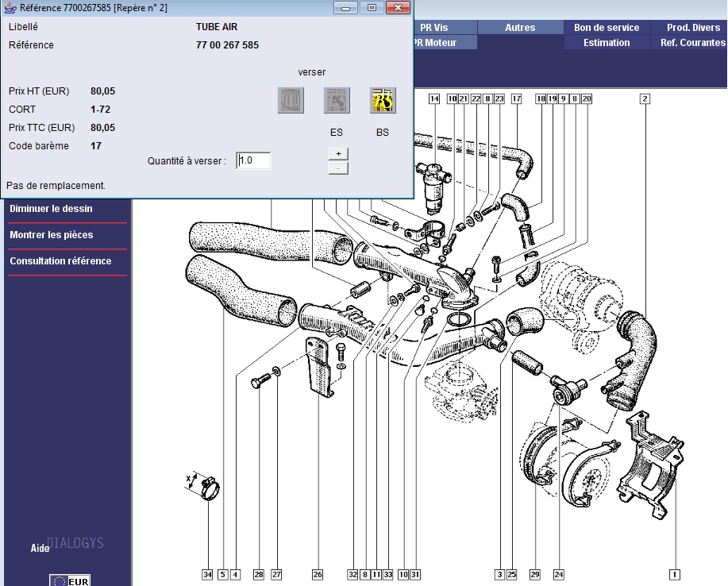
Task: Click the ES greyed estimation icon
Action: click(x=337, y=100)
